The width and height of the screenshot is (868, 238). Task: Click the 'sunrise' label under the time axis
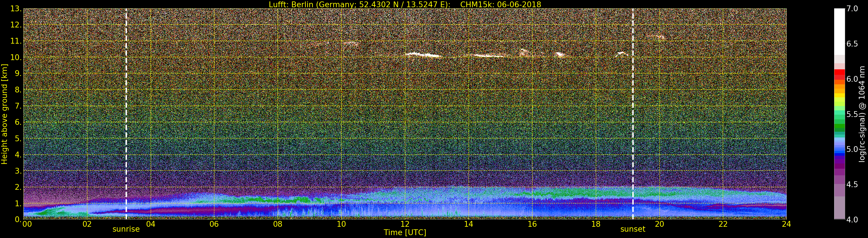pyautogui.click(x=126, y=229)
